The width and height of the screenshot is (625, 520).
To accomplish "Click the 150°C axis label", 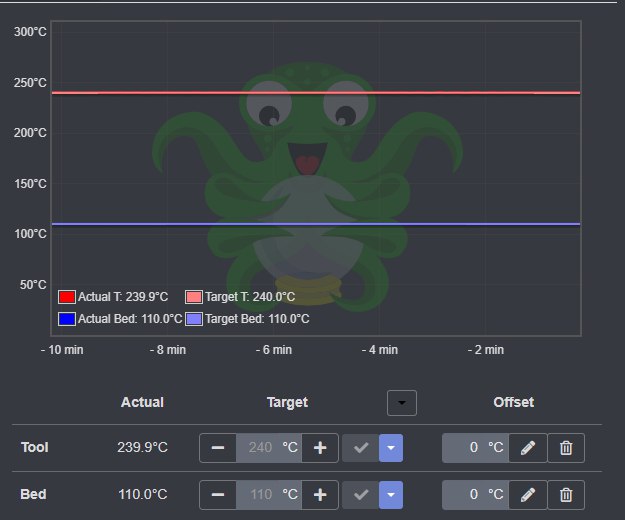I will (30, 184).
